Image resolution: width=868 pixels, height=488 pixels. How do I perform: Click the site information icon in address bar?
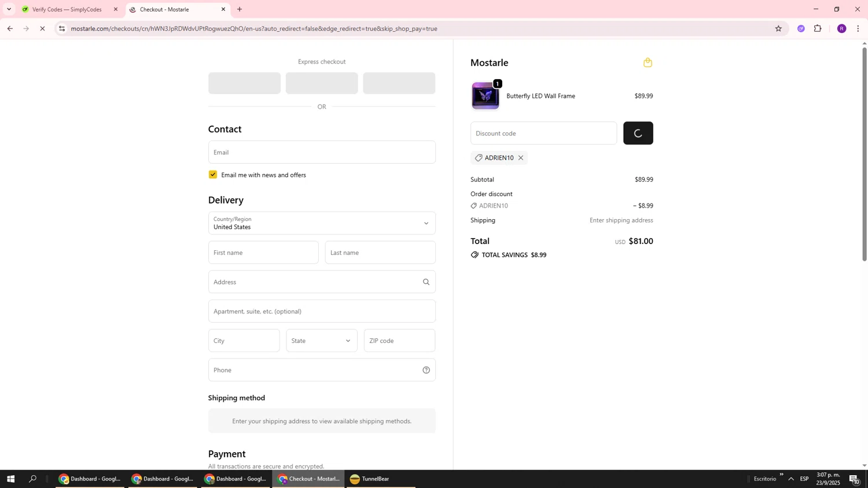click(62, 28)
